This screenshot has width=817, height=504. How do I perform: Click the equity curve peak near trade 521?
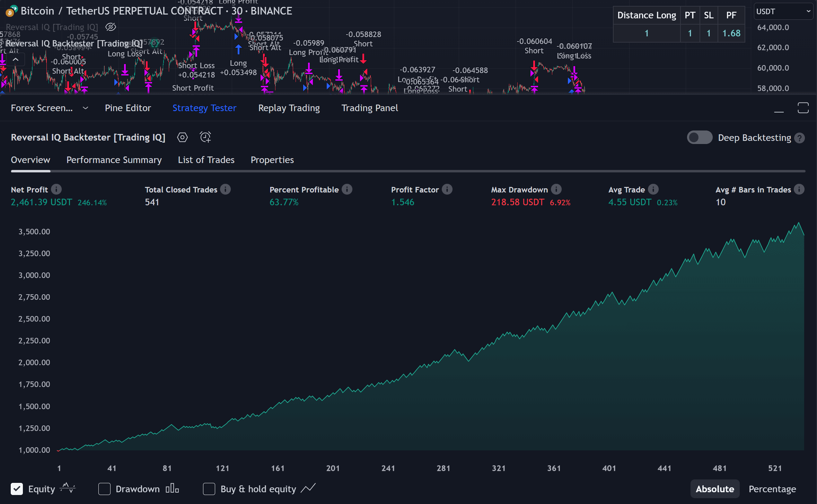tap(799, 223)
